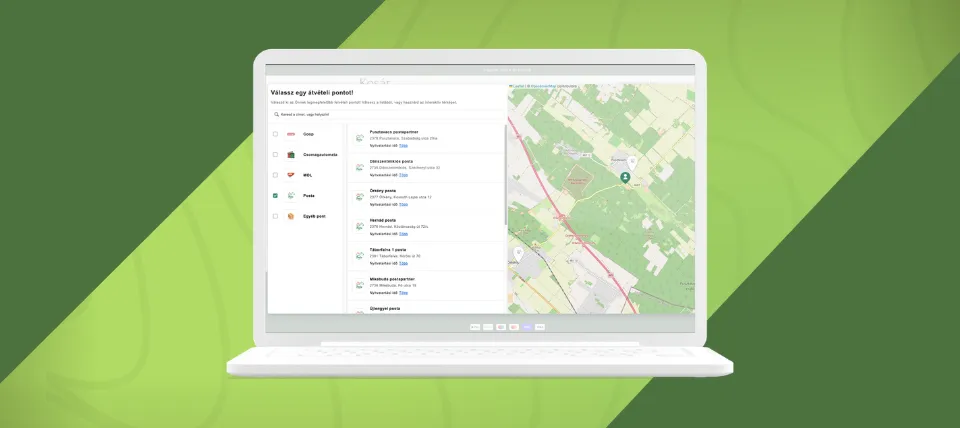Image resolution: width=960 pixels, height=428 pixels.
Task: Open the OpenStreetMap attribution link
Action: (x=542, y=86)
